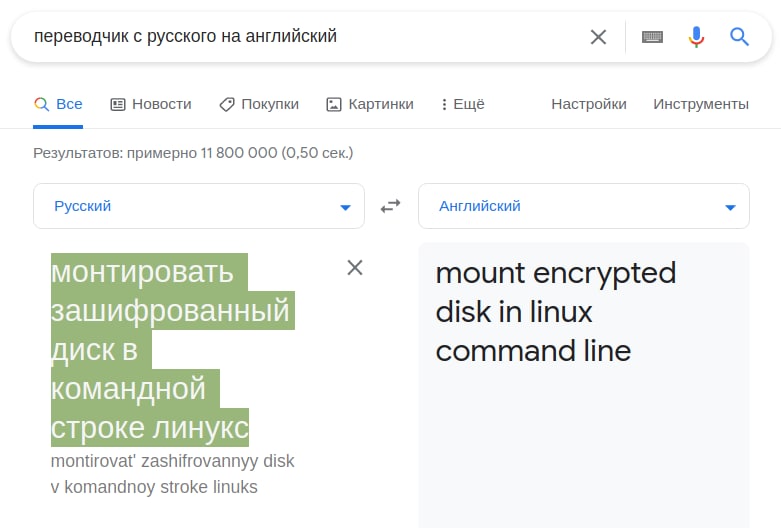Expand the Ещё more menu
The image size is (781, 528).
click(463, 104)
